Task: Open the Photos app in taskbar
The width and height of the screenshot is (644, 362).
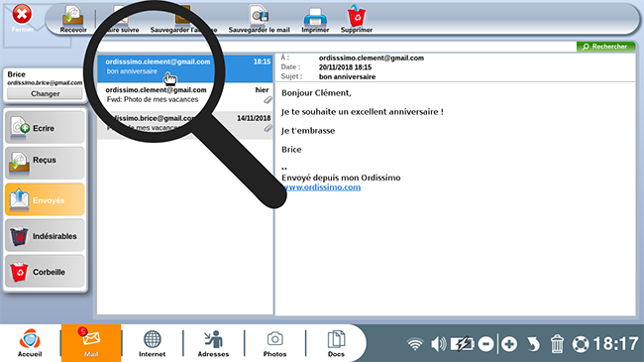Action: pyautogui.click(x=274, y=343)
